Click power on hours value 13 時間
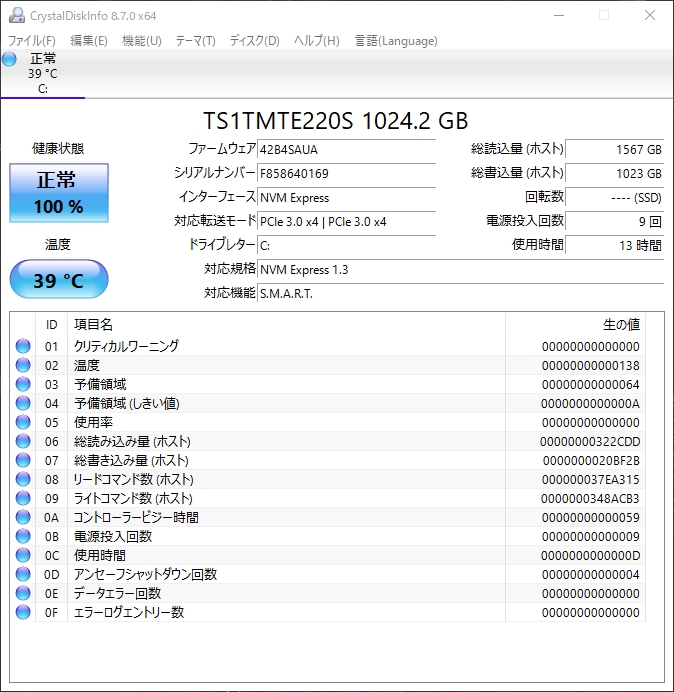The width and height of the screenshot is (674, 692). (614, 245)
